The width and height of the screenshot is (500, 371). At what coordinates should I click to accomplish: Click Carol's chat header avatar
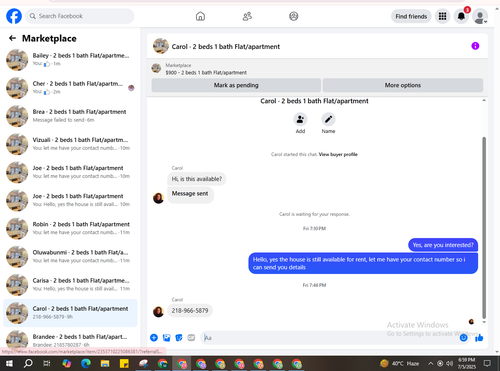coord(161,46)
